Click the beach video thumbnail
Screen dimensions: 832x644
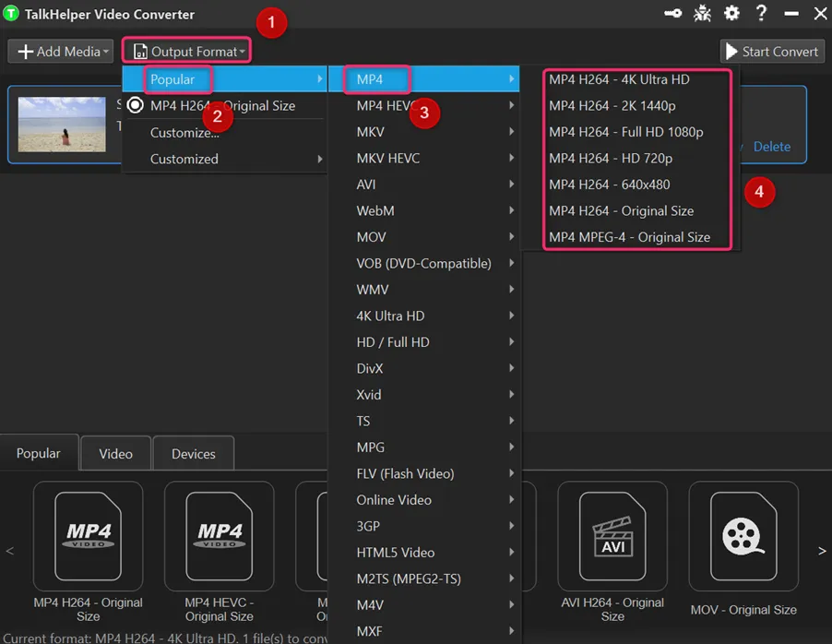62,125
